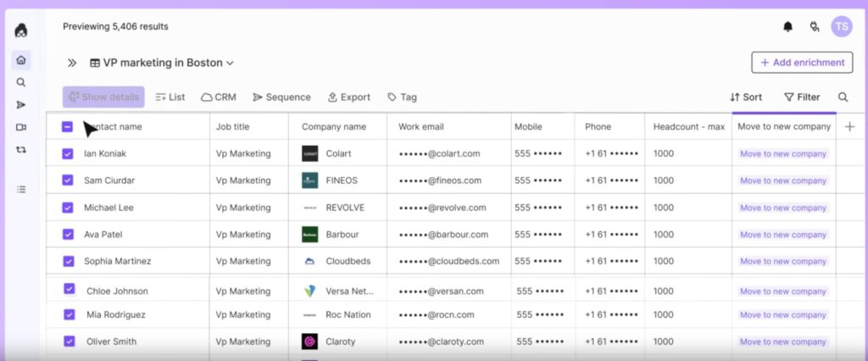Click the Add enrichment button

coord(802,63)
